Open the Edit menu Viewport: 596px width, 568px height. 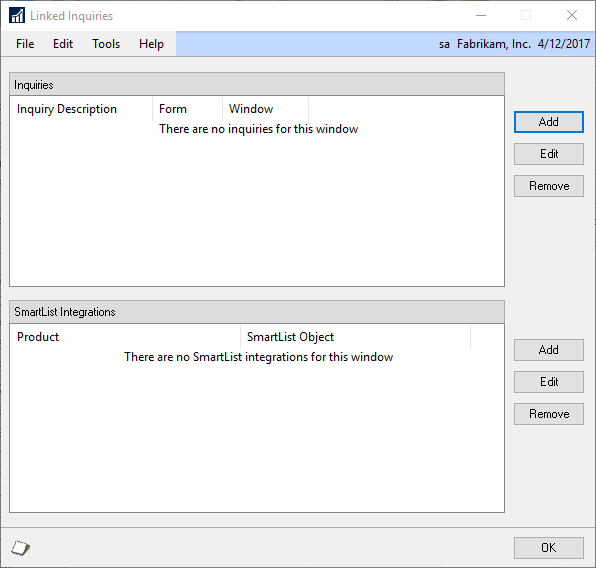click(x=63, y=44)
